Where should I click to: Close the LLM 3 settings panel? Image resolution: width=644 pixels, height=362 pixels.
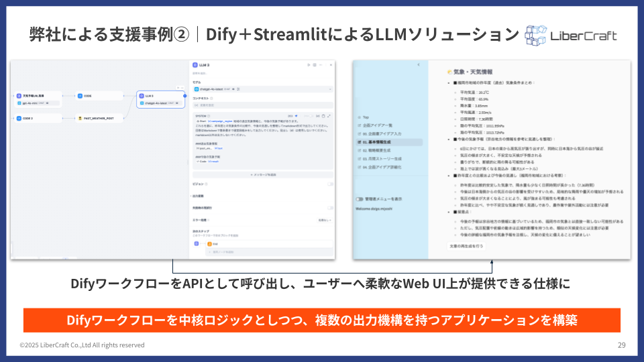(x=331, y=65)
